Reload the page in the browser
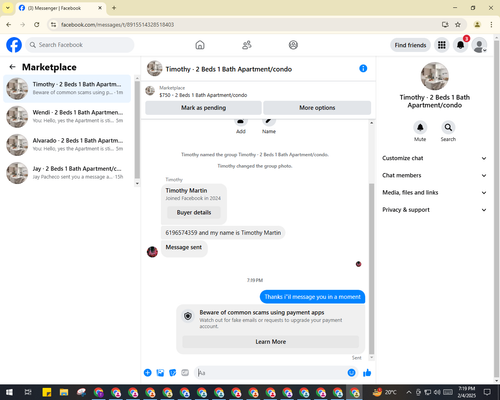This screenshot has height=400, width=500. coord(37,25)
